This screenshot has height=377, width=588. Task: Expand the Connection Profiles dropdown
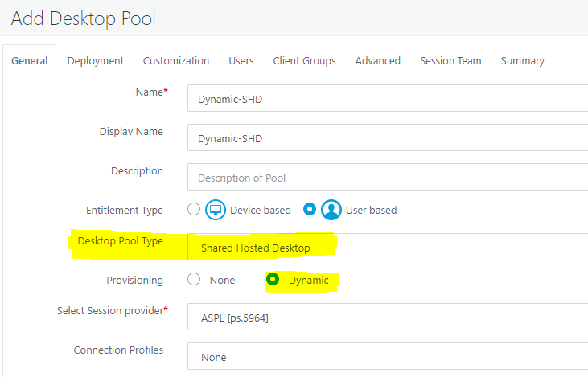(x=388, y=356)
